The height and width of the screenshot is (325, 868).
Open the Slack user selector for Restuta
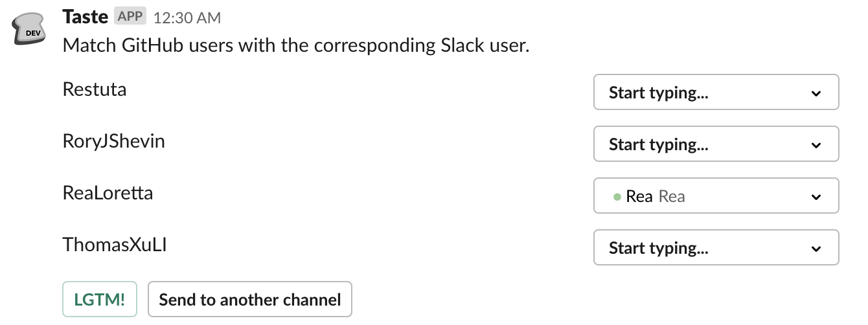(716, 93)
